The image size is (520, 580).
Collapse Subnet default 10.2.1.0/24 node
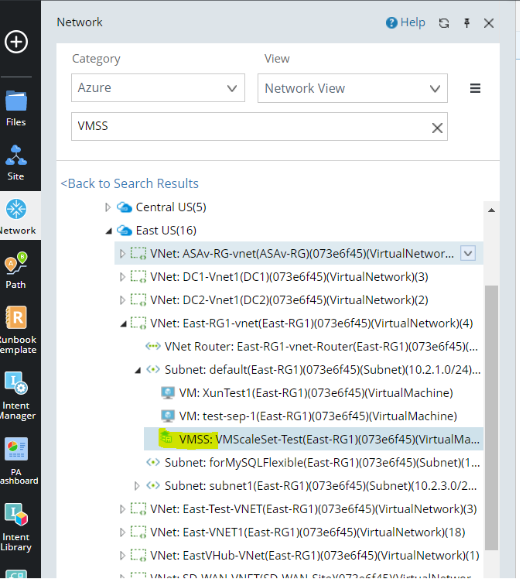(138, 370)
